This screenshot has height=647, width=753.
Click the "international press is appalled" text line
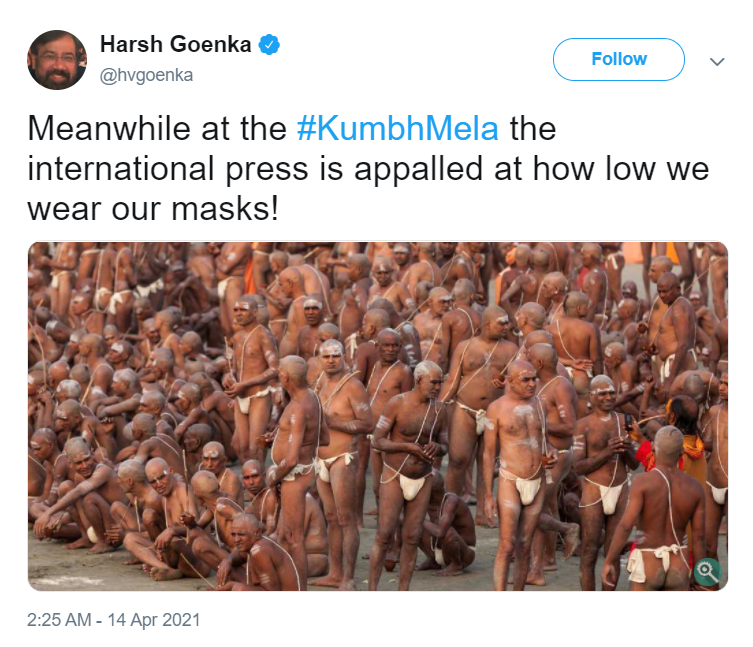tap(368, 168)
